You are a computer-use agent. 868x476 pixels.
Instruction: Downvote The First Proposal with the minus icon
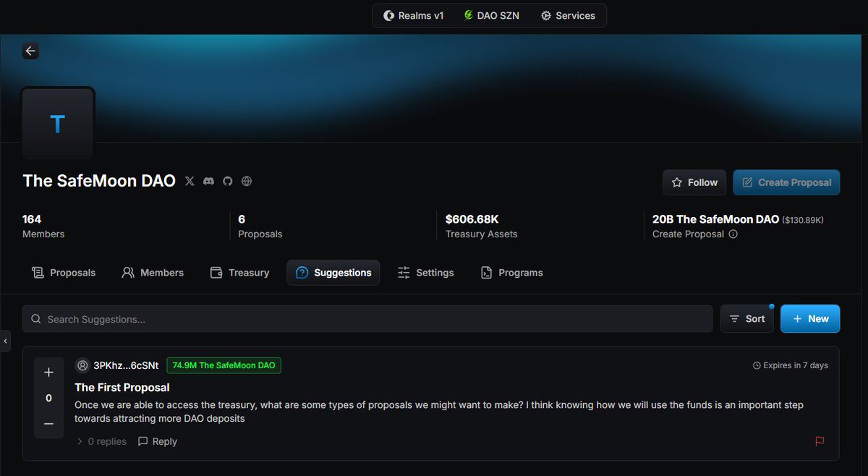(48, 424)
